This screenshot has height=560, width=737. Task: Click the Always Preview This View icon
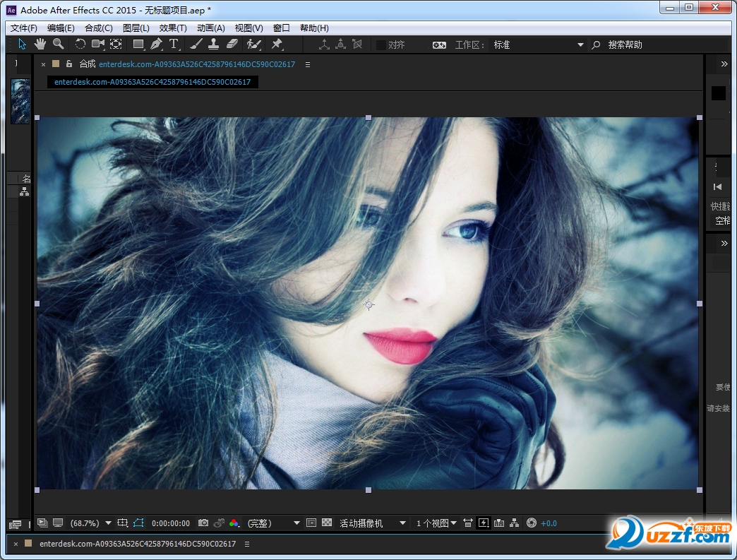point(42,523)
